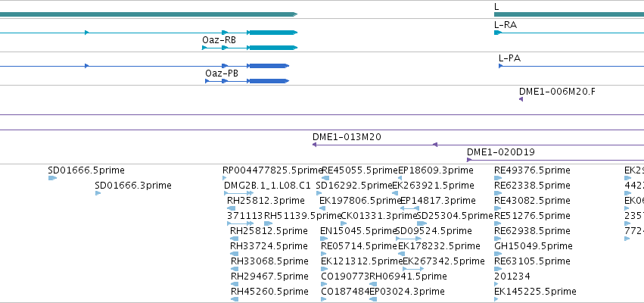Click the light-blue arrow glyph under SD01666.3prime
Viewport: 644px width, 303px height.
point(98,193)
